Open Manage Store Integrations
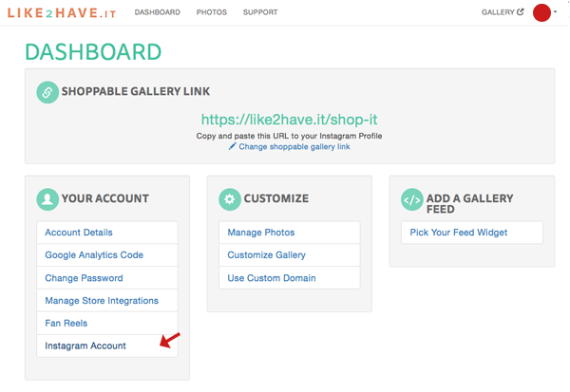 102,301
